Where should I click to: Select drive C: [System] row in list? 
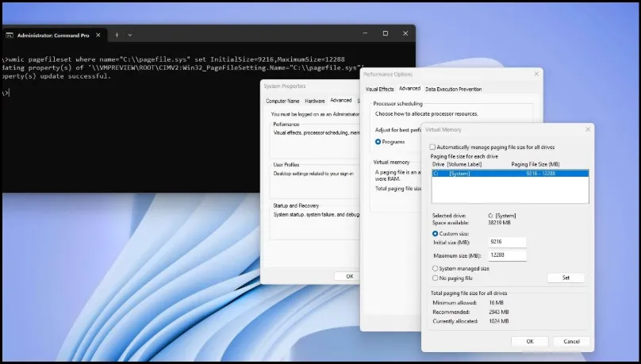[510, 174]
